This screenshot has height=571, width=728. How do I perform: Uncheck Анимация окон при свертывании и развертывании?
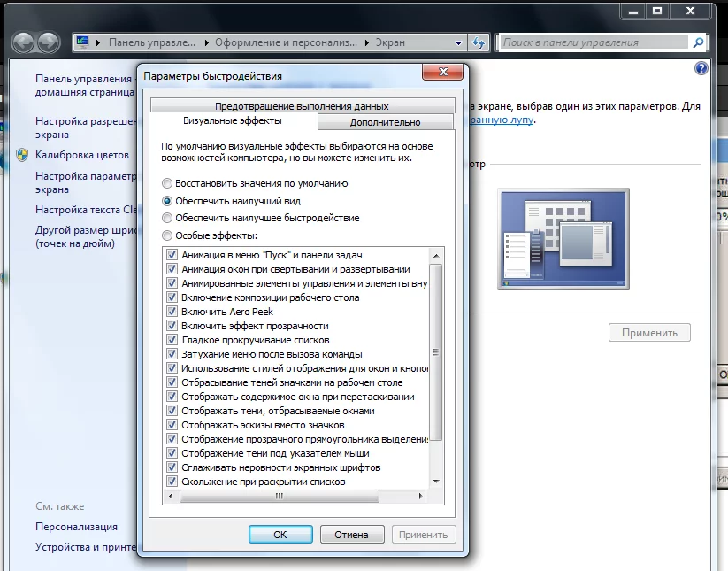172,269
